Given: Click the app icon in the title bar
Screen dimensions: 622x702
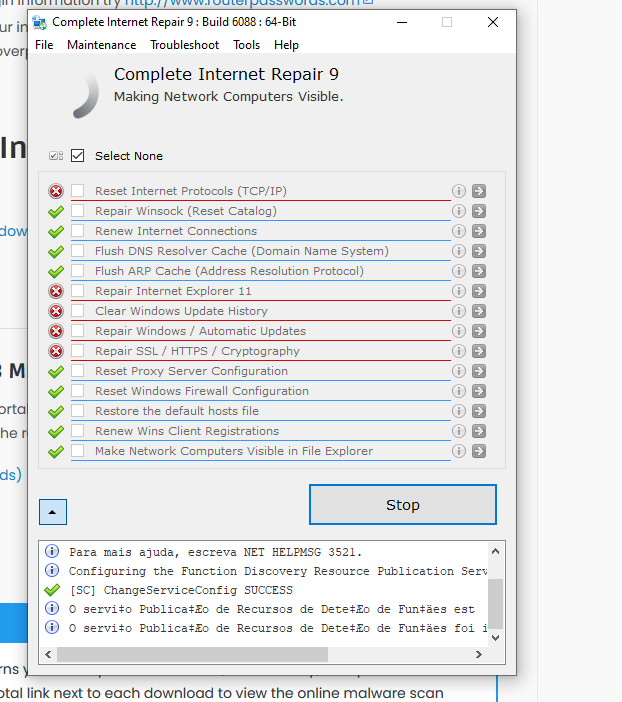Looking at the screenshot, I should [x=39, y=22].
